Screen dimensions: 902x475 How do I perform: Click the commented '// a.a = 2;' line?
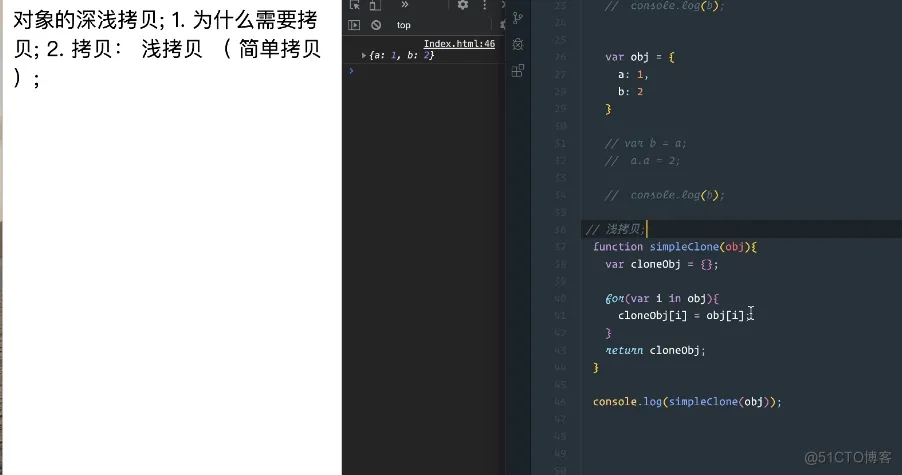pyautogui.click(x=642, y=160)
